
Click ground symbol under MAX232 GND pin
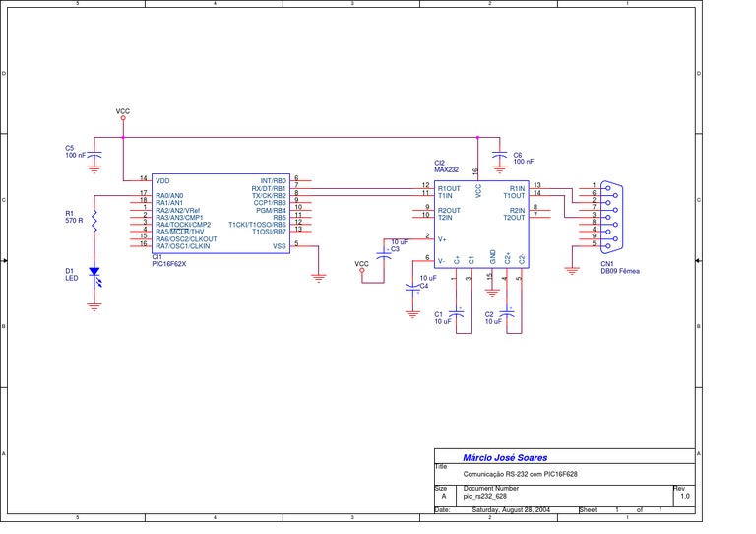point(492,293)
